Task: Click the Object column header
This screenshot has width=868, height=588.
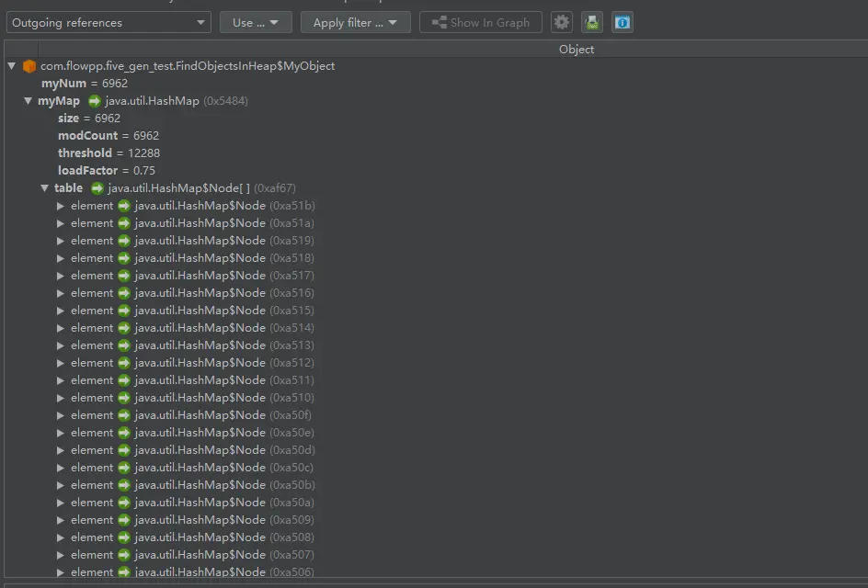Action: tap(577, 50)
